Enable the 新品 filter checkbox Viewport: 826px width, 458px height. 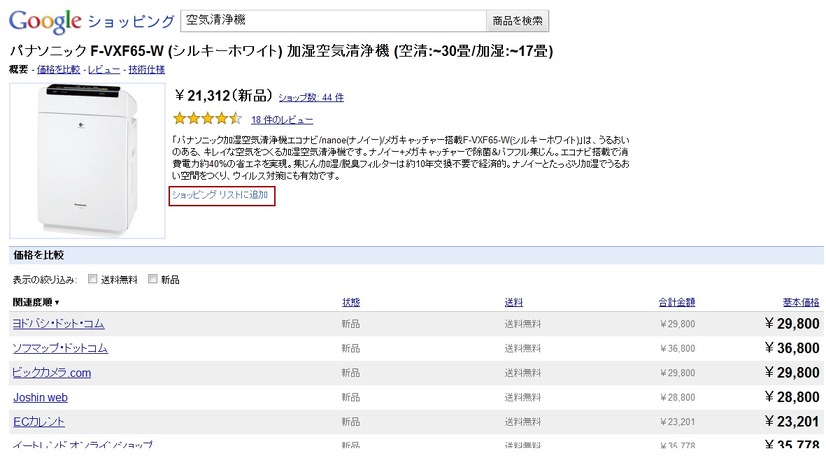153,279
